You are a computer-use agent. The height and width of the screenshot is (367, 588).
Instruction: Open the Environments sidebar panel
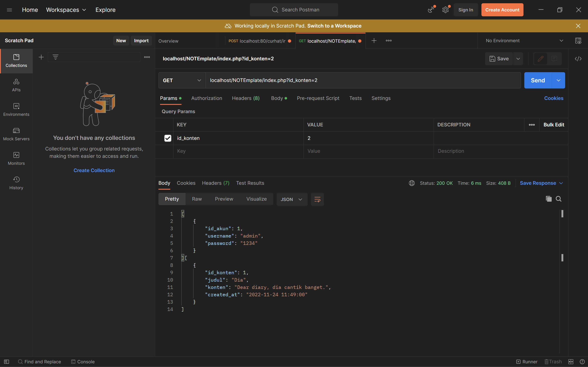[x=16, y=109]
